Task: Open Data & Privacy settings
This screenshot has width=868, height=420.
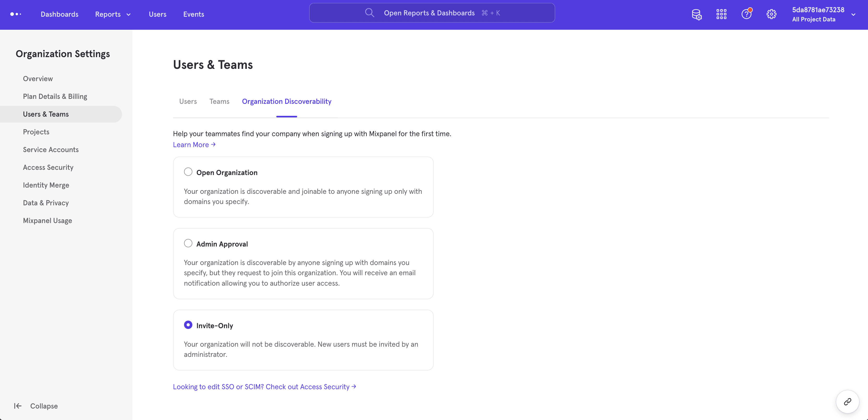Action: pyautogui.click(x=46, y=203)
